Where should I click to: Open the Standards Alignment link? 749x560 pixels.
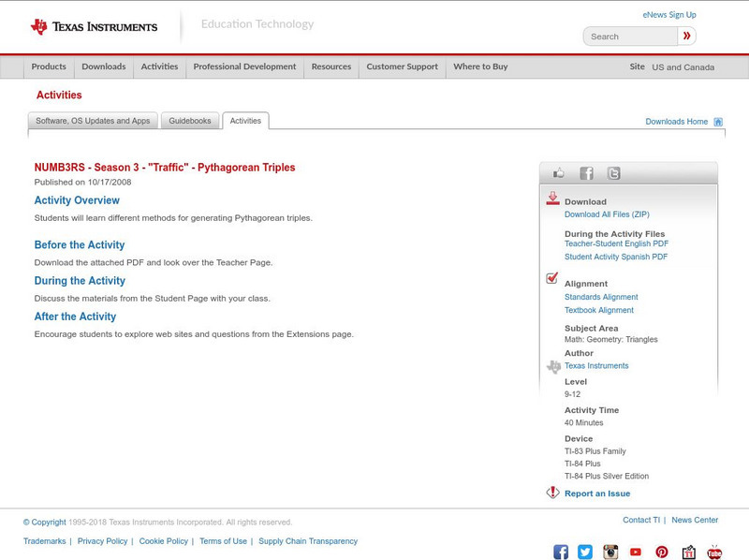tap(601, 297)
